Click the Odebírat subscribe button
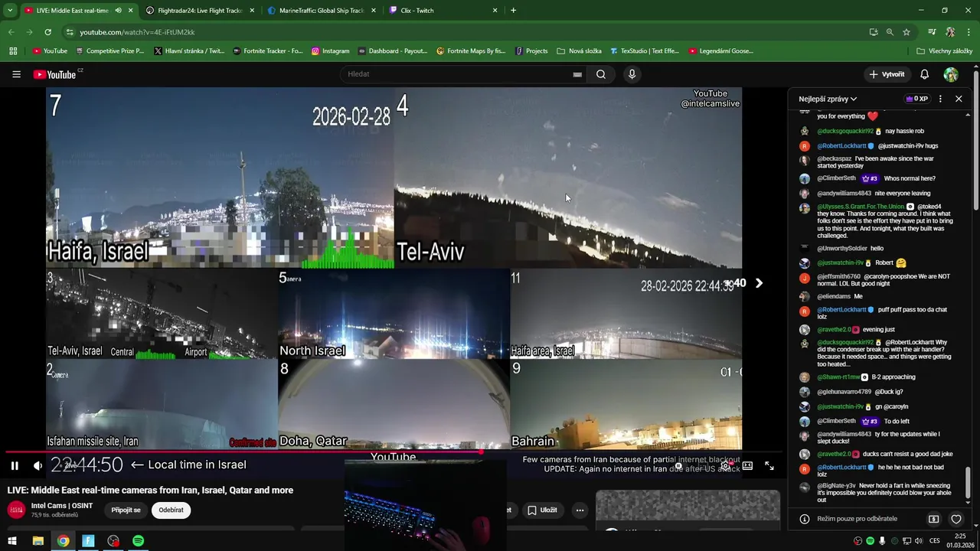980x551 pixels. 171,510
